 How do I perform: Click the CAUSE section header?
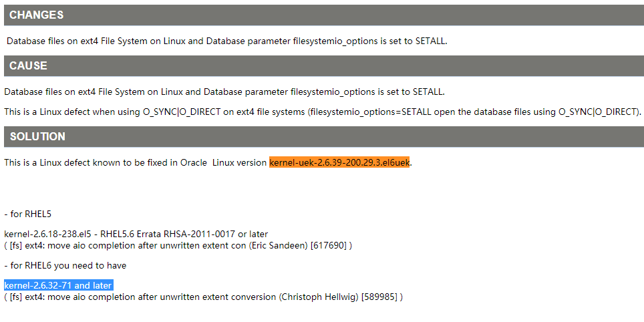pos(324,65)
